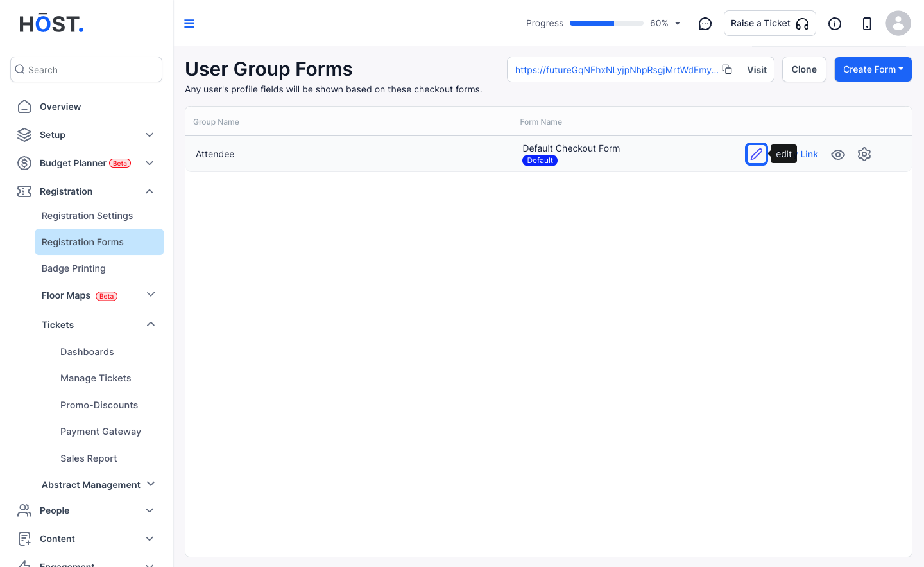Collapse the Tickets section chevron

pyautogui.click(x=151, y=324)
